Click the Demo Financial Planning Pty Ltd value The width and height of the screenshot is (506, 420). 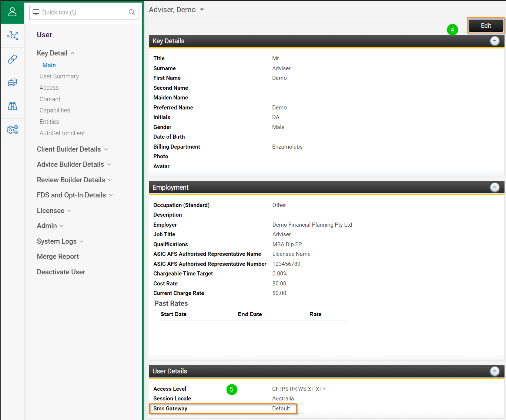312,225
